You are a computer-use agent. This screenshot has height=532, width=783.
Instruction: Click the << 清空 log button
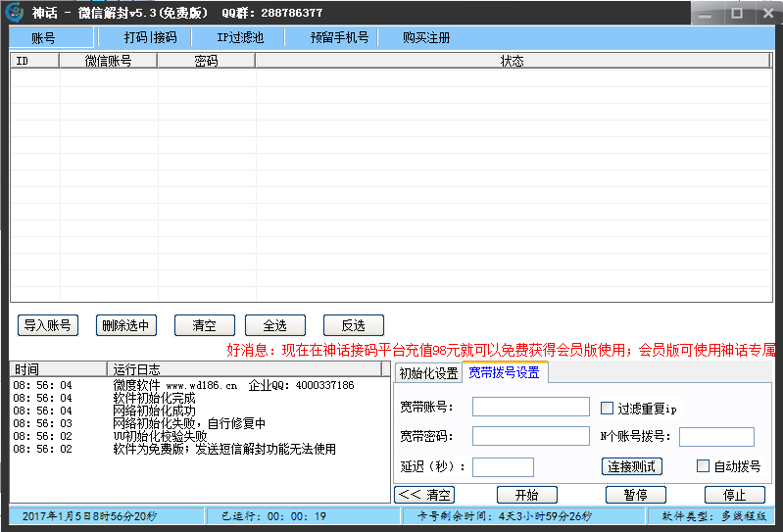(x=424, y=495)
